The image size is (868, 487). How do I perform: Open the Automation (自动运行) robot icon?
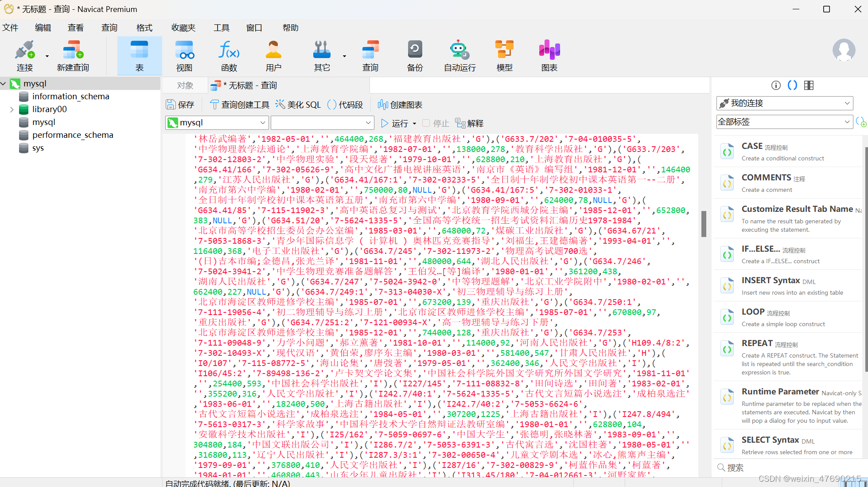[459, 50]
